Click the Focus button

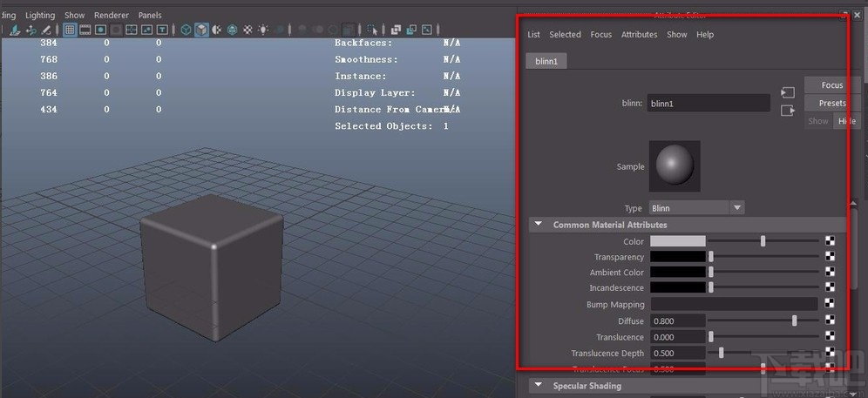click(x=832, y=84)
